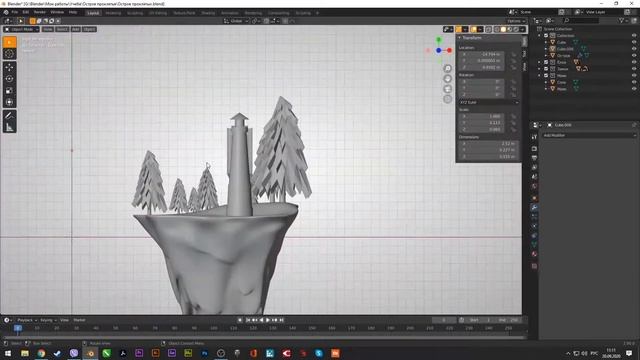Open the Keying dropdown in timeline

coord(48,320)
